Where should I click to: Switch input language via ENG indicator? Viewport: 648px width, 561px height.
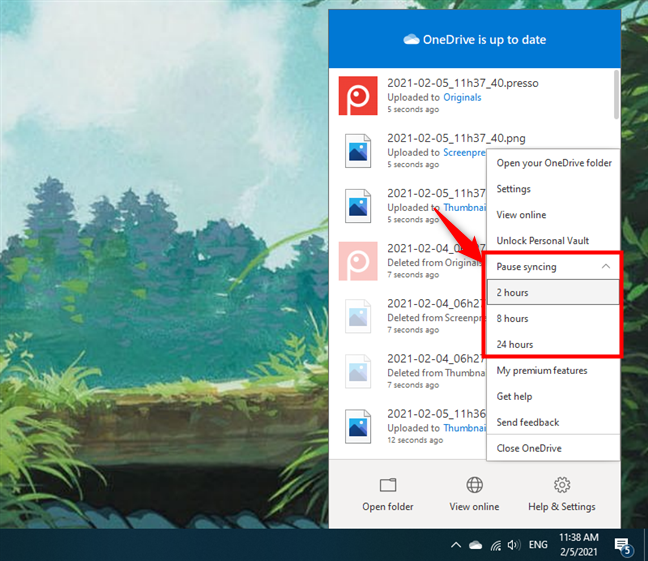click(538, 545)
